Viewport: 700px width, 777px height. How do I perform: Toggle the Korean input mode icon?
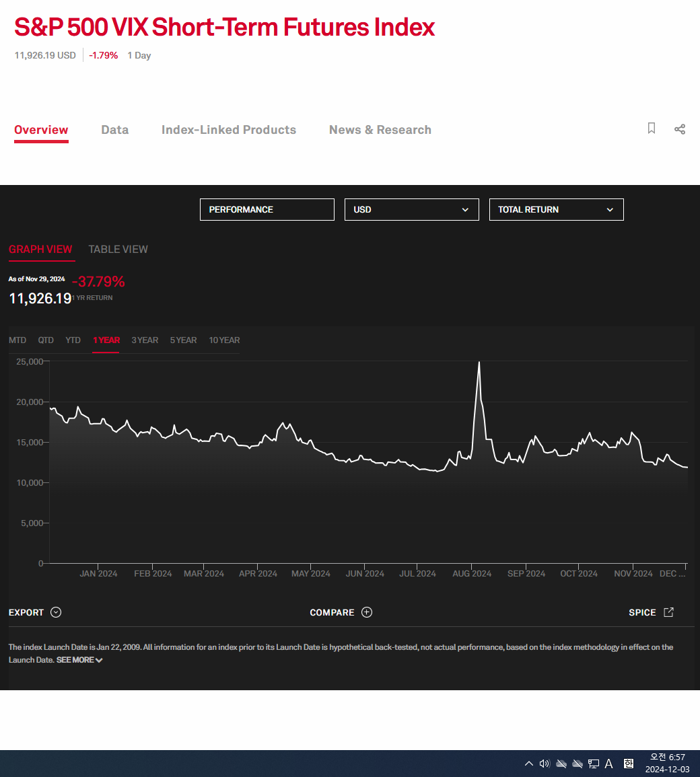pyautogui.click(x=629, y=764)
